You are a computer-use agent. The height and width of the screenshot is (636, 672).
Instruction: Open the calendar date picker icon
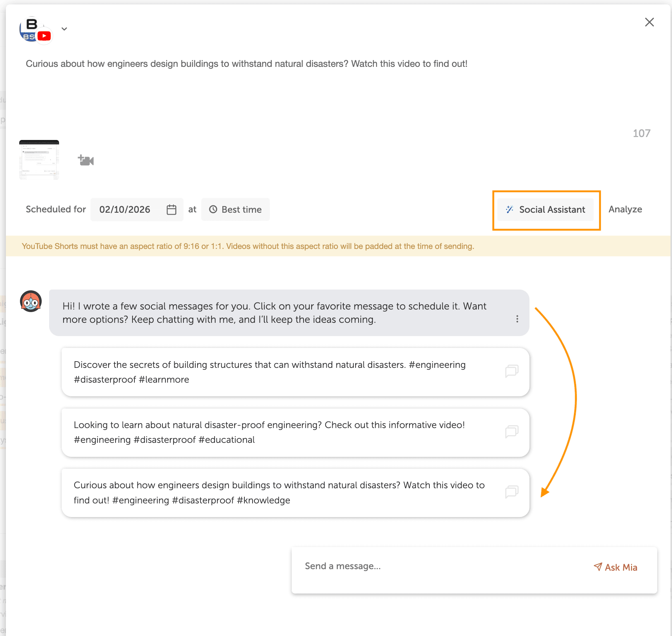coord(171,210)
